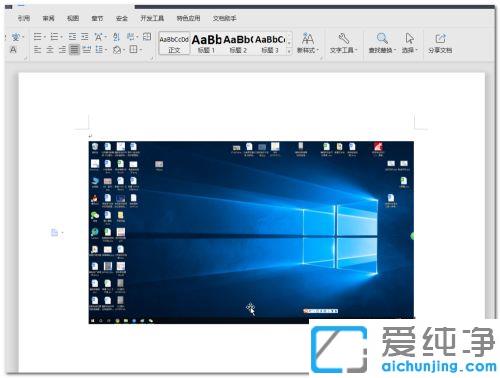Viewport: 500px width, 378px height.
Task: Apply distributed alignment
Action: coord(87,50)
